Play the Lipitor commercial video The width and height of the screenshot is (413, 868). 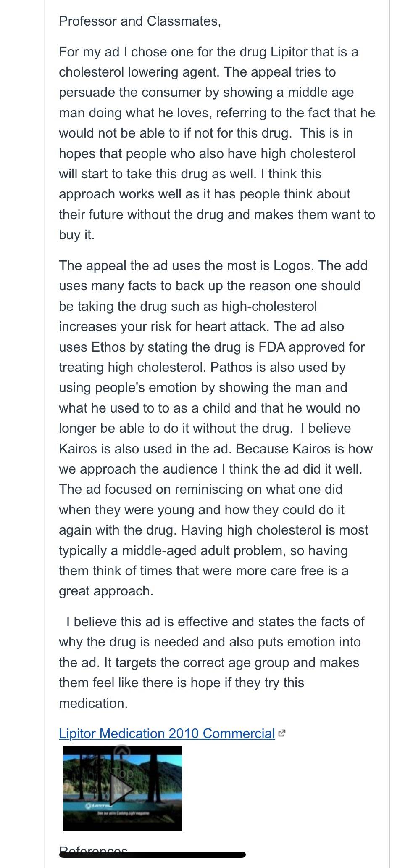tap(122, 789)
